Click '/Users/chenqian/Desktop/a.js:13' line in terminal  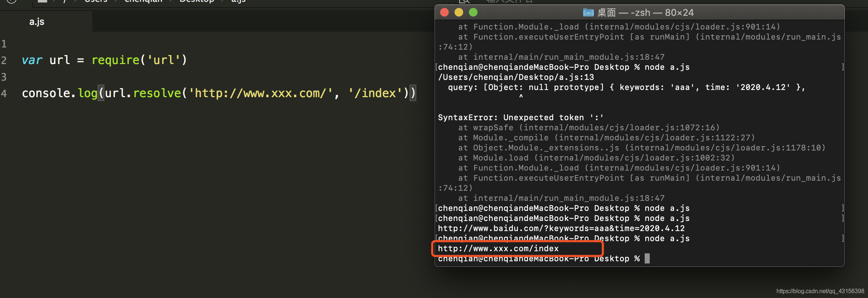tap(516, 77)
